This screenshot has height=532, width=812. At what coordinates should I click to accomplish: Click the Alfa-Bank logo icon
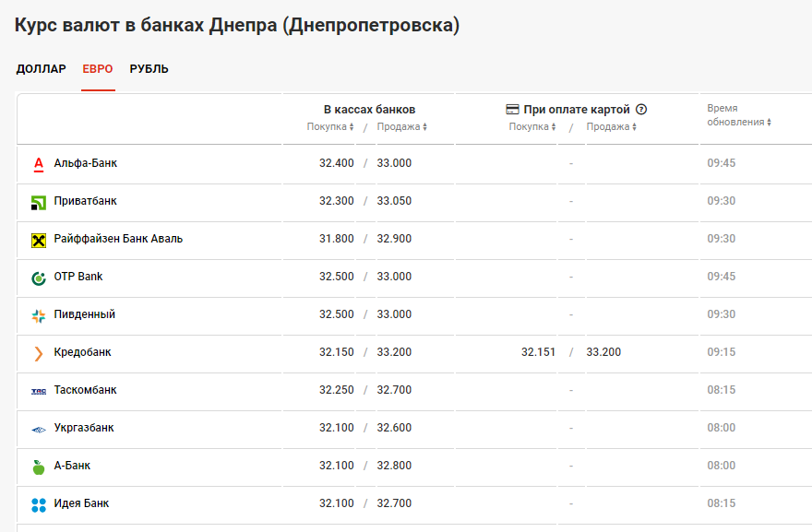(39, 164)
